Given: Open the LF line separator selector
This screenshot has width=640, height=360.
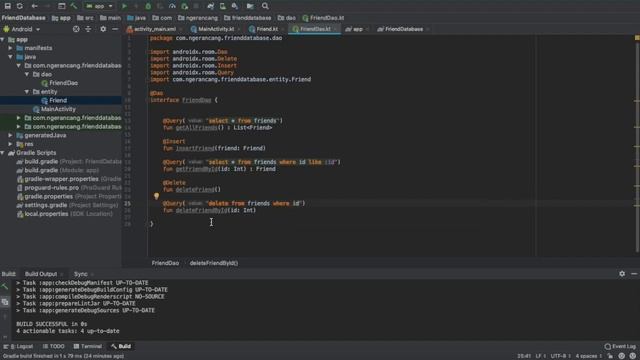Looking at the screenshot, I should click(540, 356).
